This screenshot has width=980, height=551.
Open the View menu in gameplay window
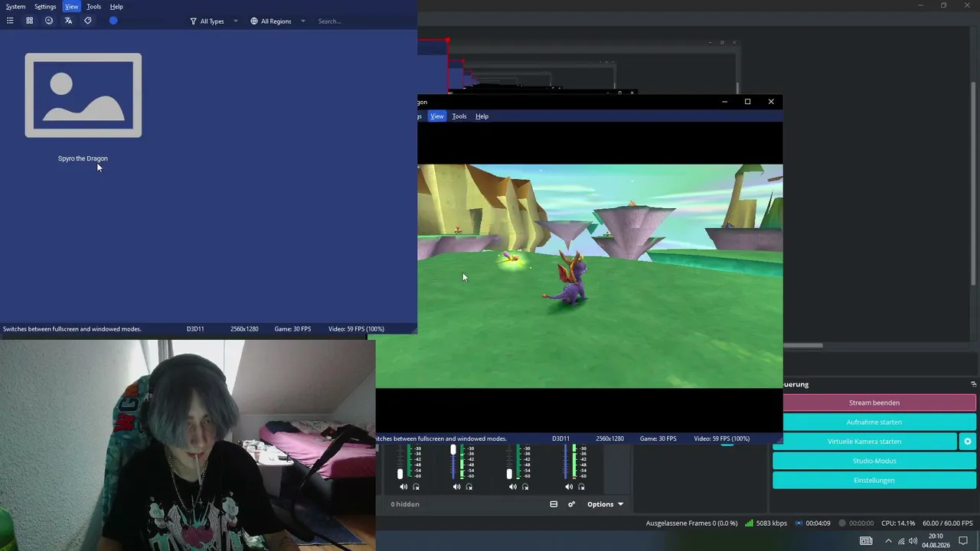click(437, 116)
